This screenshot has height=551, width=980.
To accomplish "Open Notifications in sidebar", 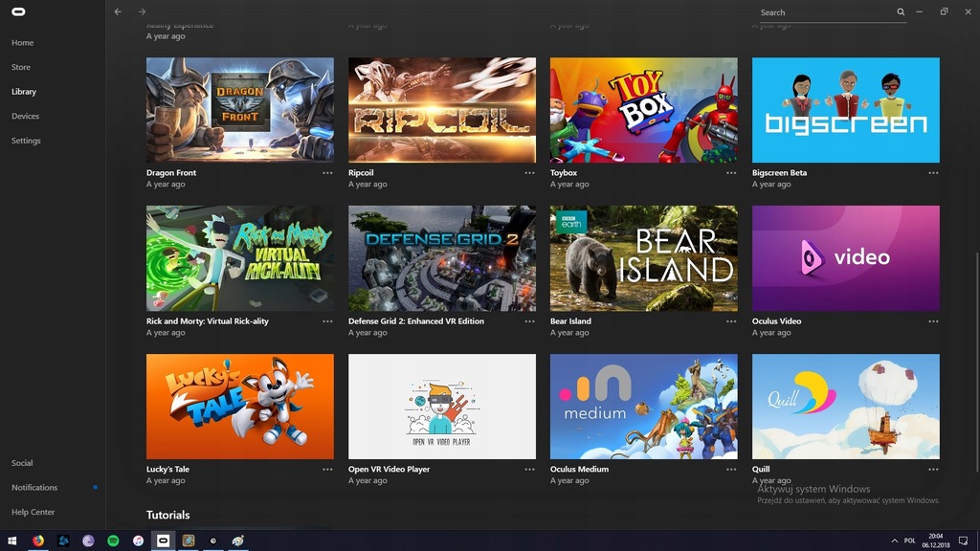I will click(x=34, y=487).
